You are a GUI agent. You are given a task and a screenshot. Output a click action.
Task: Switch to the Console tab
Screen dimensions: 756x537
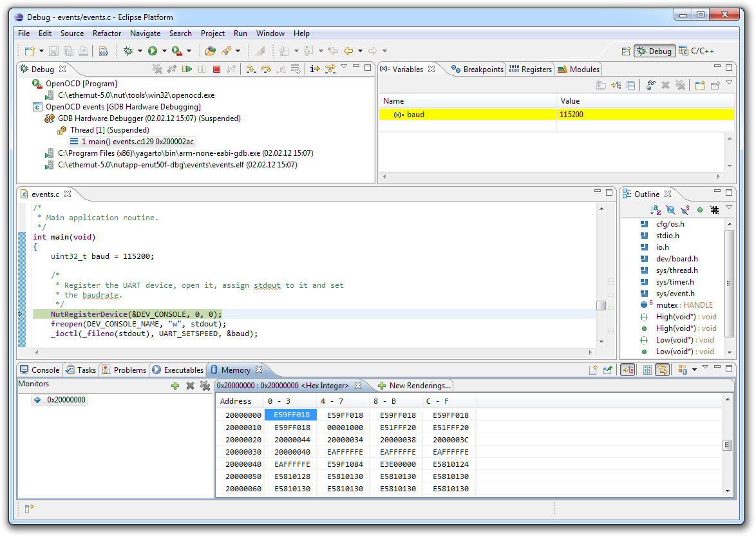[x=39, y=370]
